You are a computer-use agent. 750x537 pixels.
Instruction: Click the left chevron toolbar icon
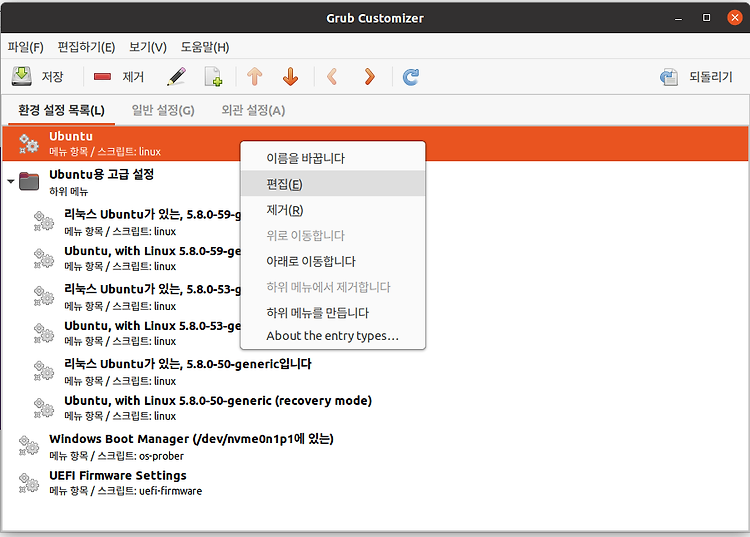pos(332,77)
